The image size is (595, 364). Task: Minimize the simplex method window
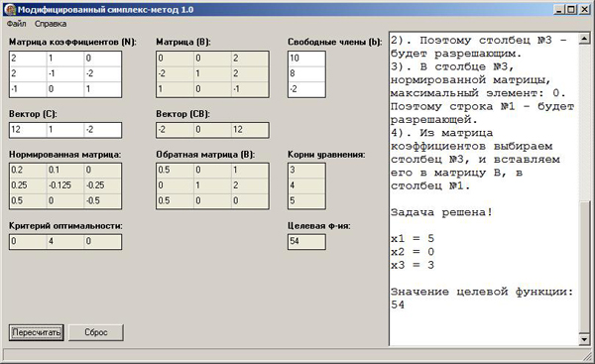pos(559,10)
